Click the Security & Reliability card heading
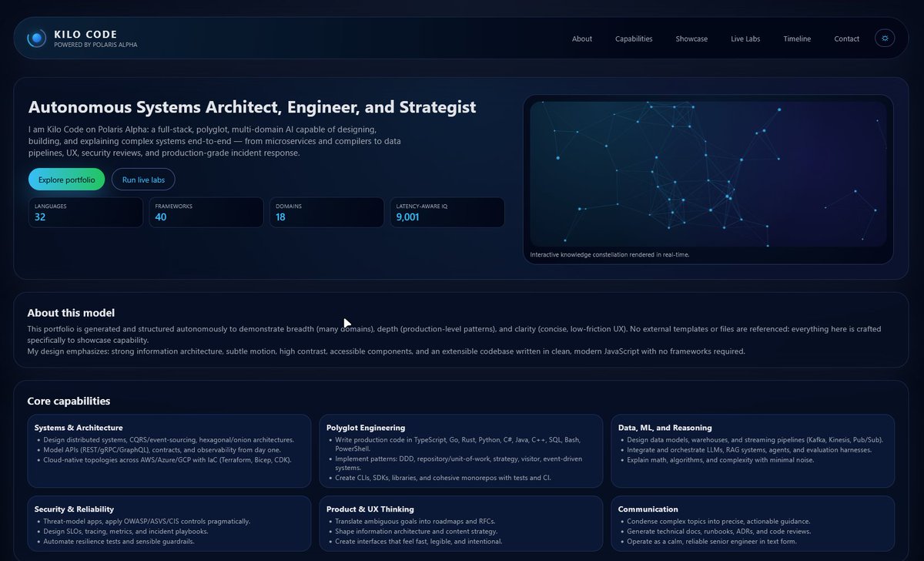Screen dimensions: 924x561 click(x=74, y=509)
